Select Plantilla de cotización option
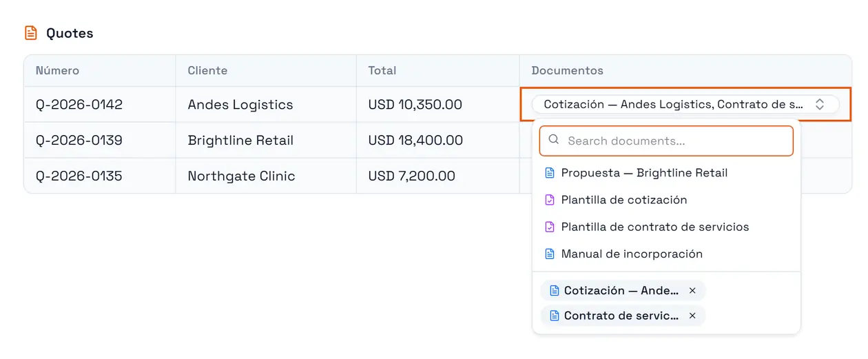The image size is (868, 359). pos(666,200)
